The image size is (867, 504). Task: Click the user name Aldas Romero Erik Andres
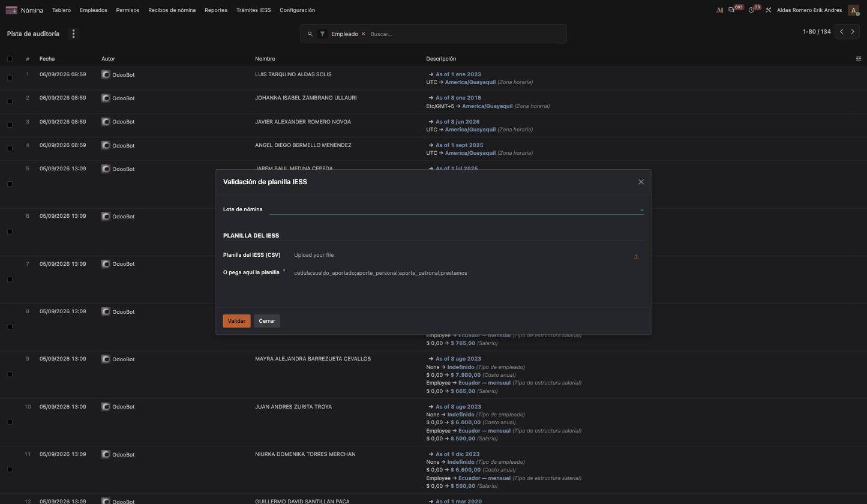809,10
